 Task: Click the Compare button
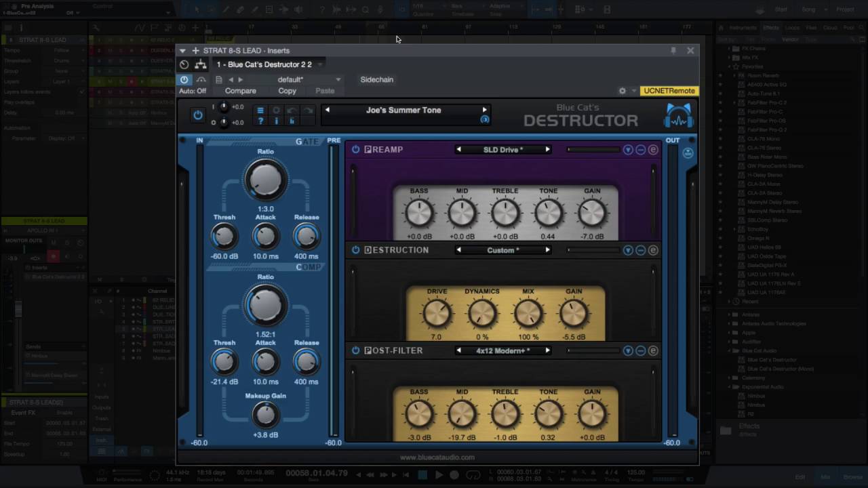pos(241,91)
